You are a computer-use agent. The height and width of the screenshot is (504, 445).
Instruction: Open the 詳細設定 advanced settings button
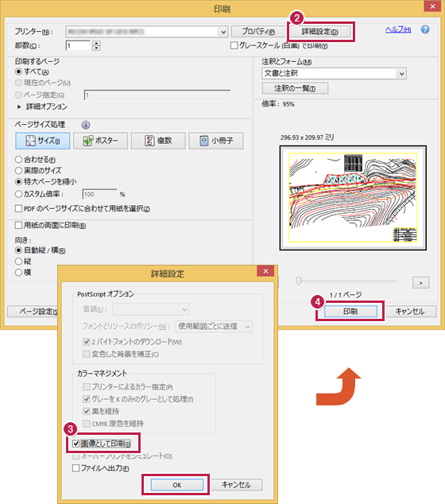[x=320, y=32]
